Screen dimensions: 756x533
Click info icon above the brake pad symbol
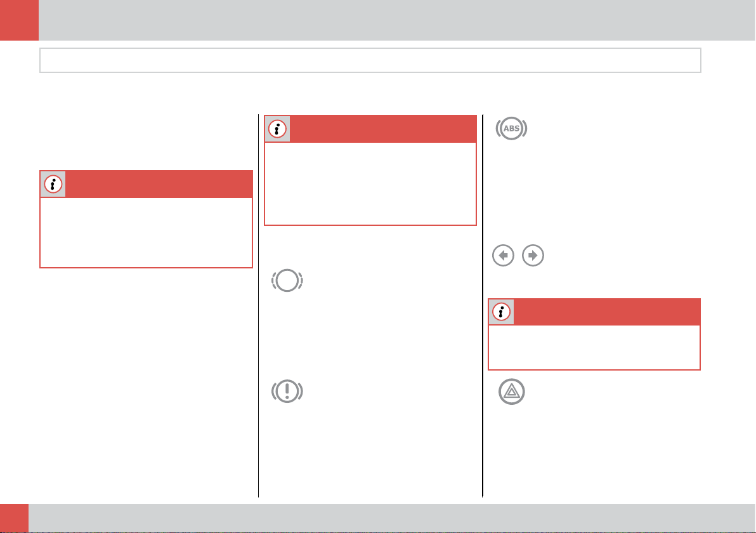click(277, 129)
